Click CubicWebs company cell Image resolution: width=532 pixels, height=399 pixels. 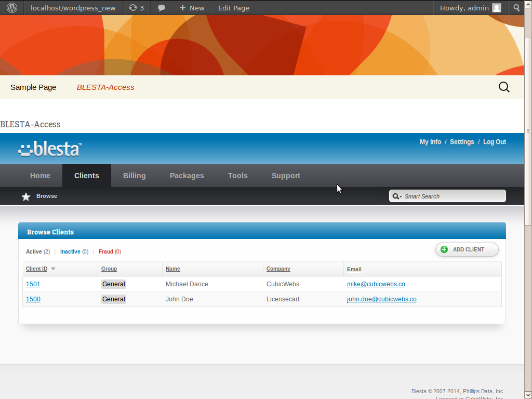[x=283, y=284]
